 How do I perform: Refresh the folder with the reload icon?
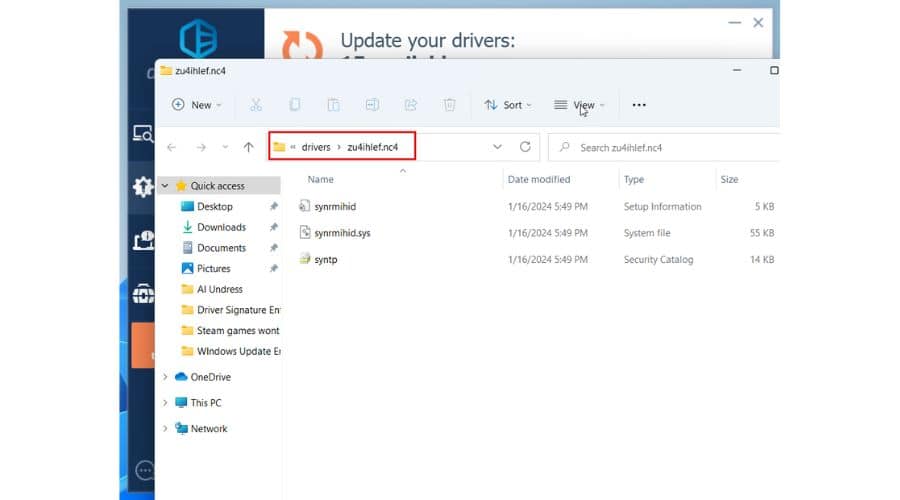[525, 147]
